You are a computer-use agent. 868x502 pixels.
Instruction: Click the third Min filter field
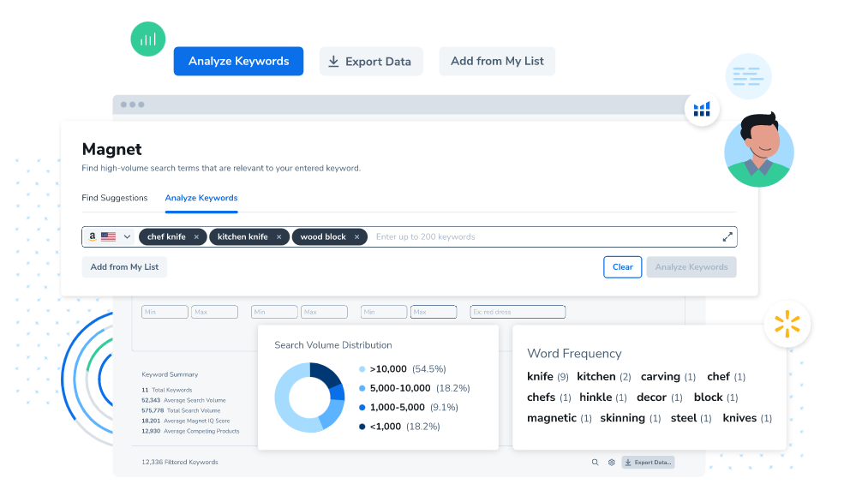pos(384,312)
